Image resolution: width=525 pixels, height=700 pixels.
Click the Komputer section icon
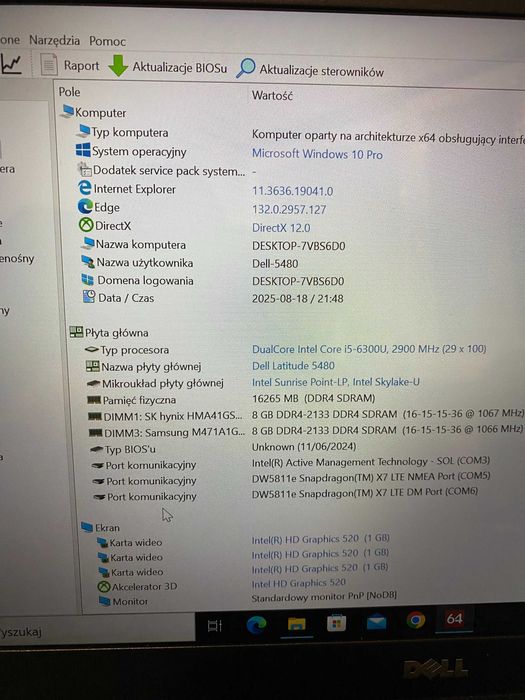click(x=67, y=112)
